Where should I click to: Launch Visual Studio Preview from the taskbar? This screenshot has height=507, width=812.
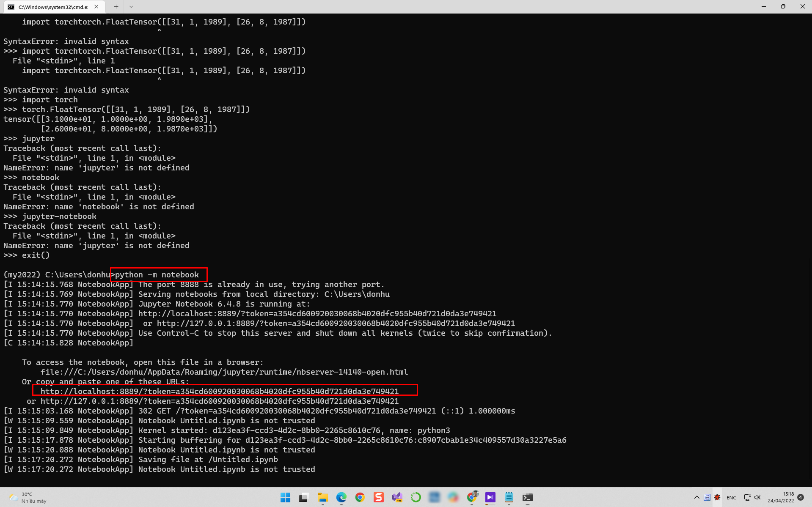click(x=397, y=497)
